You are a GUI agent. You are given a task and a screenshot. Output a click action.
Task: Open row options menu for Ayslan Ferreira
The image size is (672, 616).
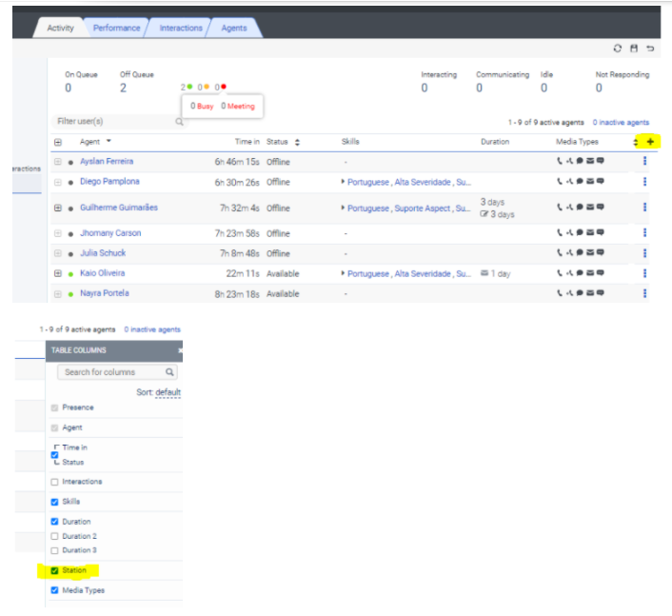click(644, 161)
